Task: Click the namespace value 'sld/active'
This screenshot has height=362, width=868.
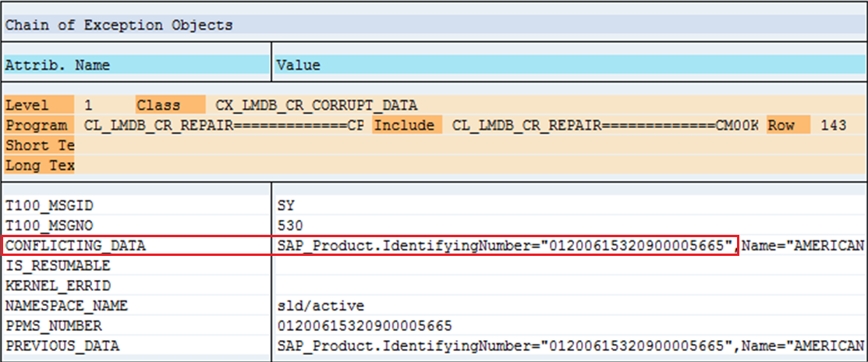Action: (x=321, y=306)
